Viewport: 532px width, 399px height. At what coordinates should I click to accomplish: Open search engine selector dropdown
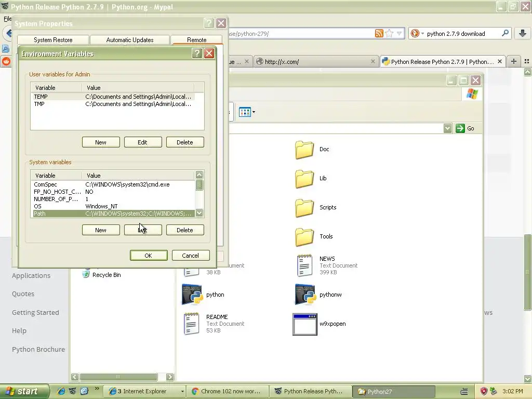coord(417,33)
